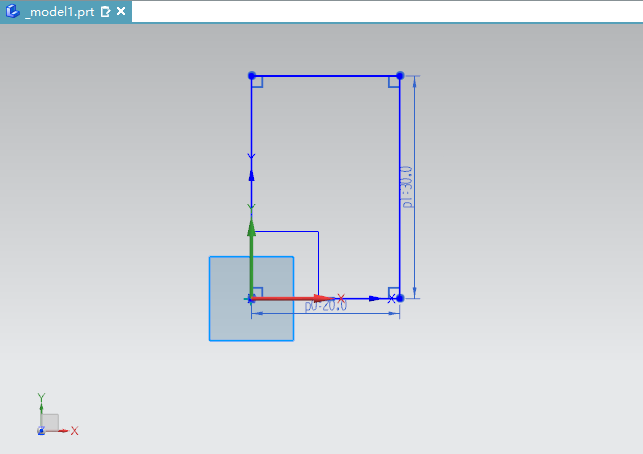
Task: Click the undock window icon on the _model1.prt tab
Action: (x=105, y=11)
